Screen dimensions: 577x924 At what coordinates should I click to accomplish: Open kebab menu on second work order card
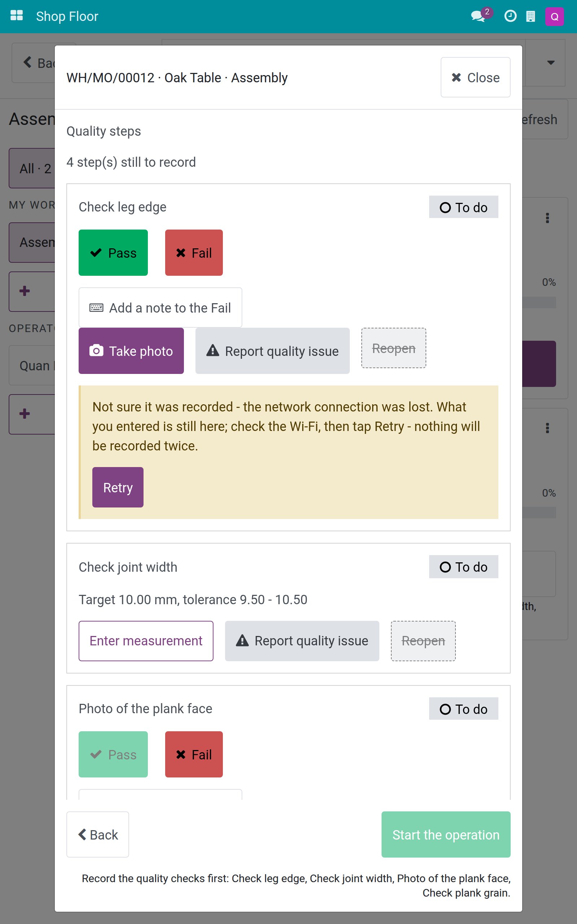547,428
